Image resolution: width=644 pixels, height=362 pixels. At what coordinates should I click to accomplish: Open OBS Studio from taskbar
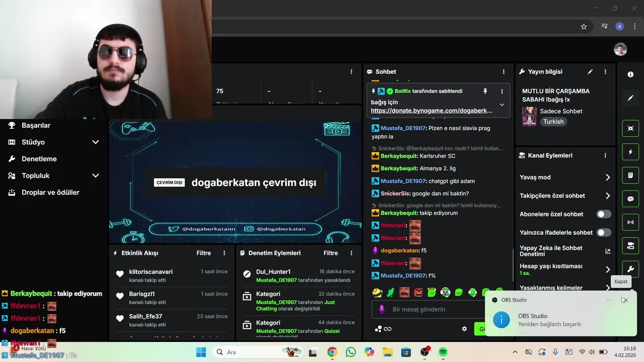point(425,352)
